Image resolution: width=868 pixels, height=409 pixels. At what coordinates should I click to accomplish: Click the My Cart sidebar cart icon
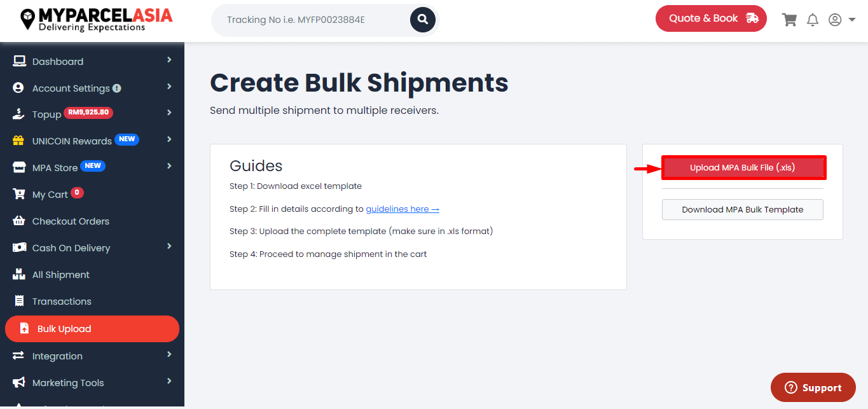[19, 194]
